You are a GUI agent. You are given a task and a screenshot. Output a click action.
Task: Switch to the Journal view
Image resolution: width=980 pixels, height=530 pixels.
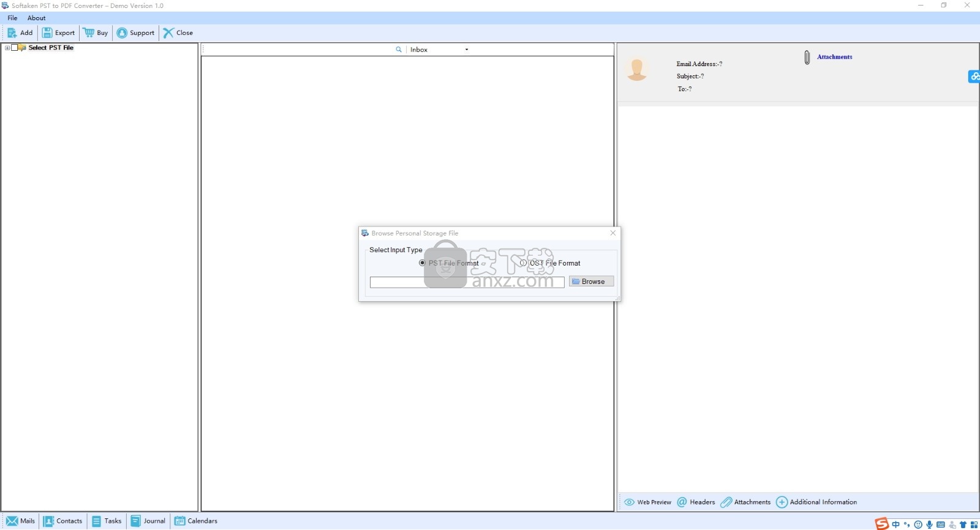[148, 521]
